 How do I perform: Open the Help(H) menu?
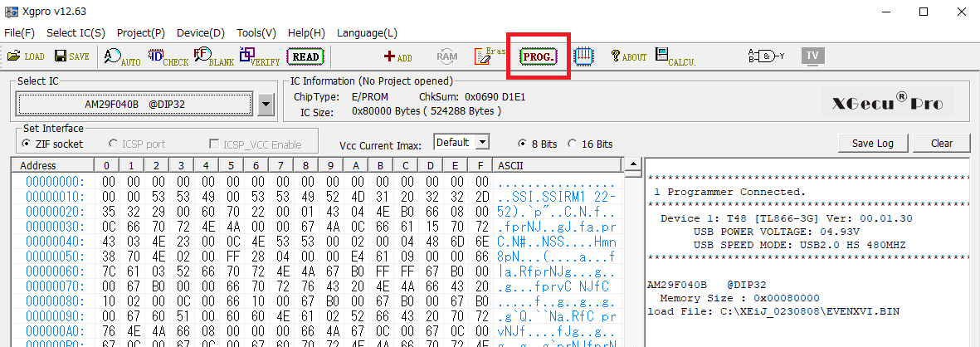[x=306, y=33]
